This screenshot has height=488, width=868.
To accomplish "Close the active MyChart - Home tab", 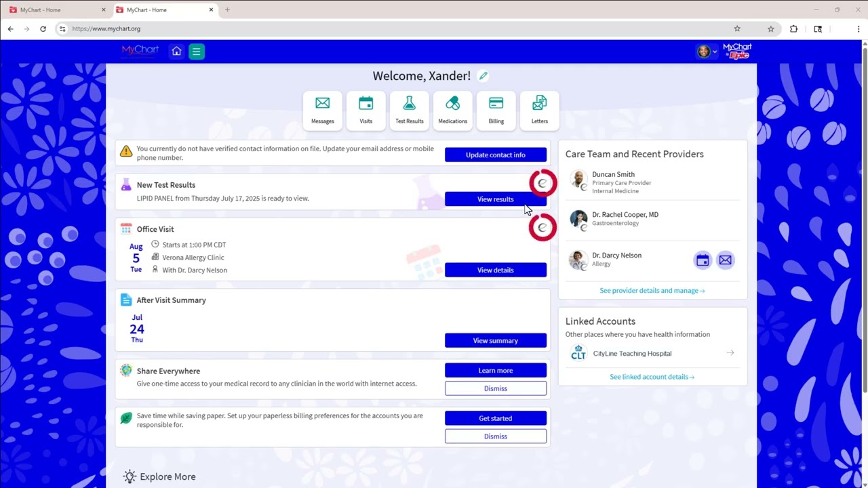I will tap(211, 10).
